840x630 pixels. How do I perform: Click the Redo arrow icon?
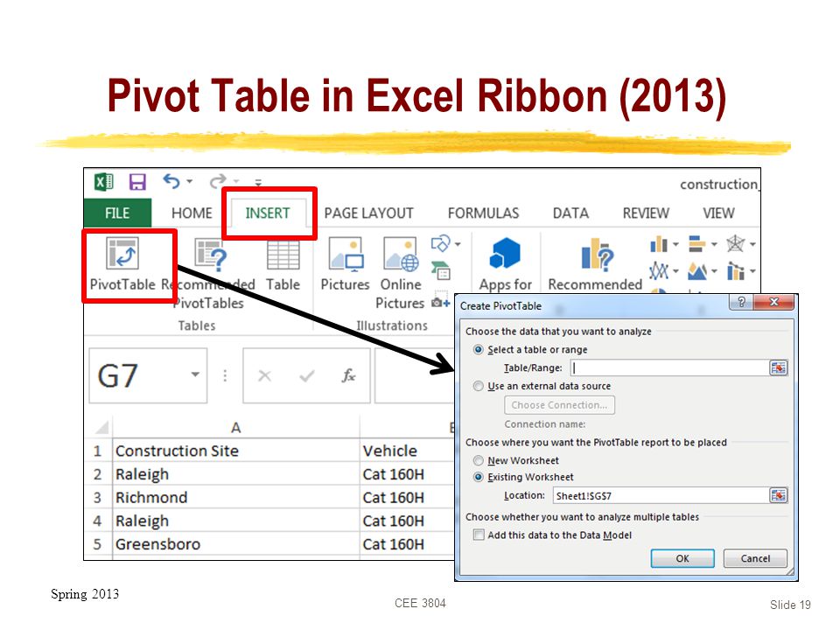point(218,182)
